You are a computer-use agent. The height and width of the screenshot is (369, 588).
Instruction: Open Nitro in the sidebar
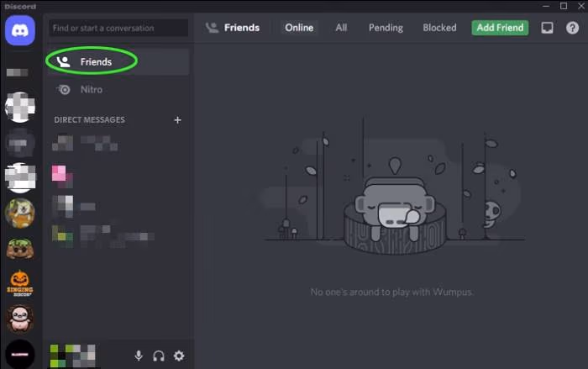click(x=118, y=90)
